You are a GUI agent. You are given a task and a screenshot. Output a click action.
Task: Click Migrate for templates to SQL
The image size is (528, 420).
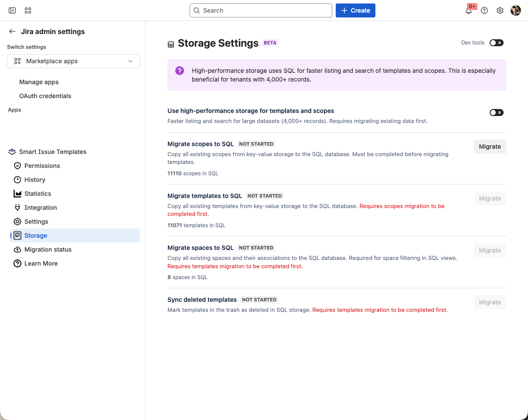490,198
